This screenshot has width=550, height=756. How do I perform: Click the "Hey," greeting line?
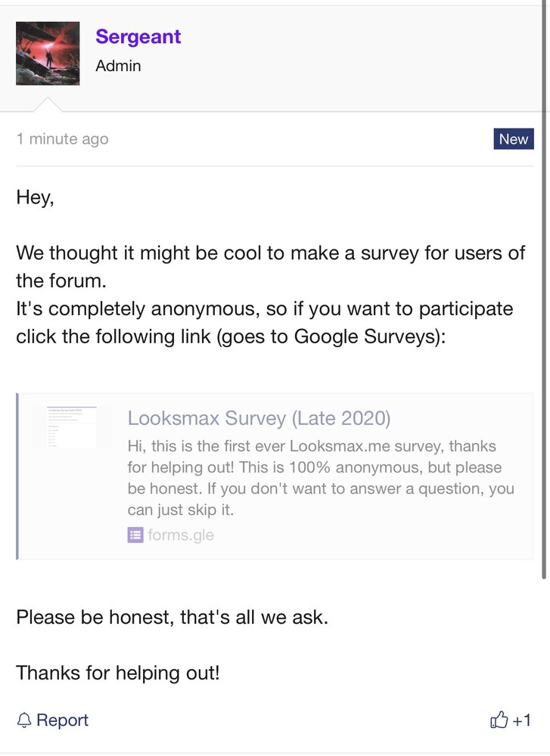click(36, 198)
